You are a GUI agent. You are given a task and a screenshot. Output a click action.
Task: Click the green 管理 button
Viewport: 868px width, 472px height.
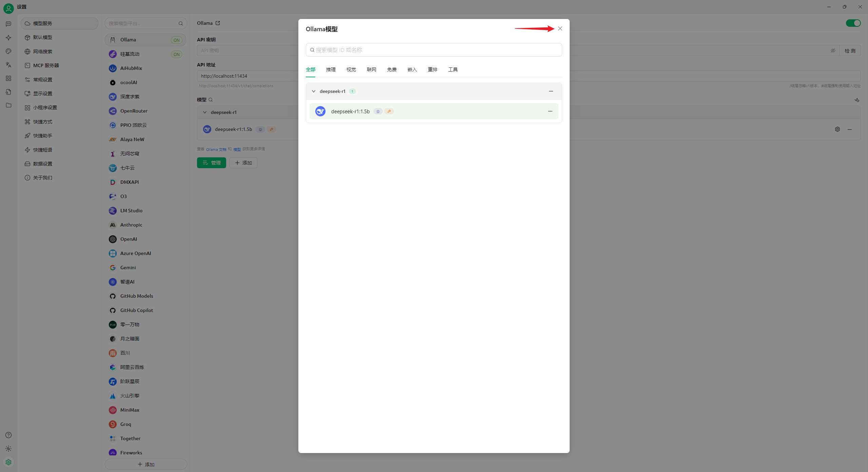(211, 163)
